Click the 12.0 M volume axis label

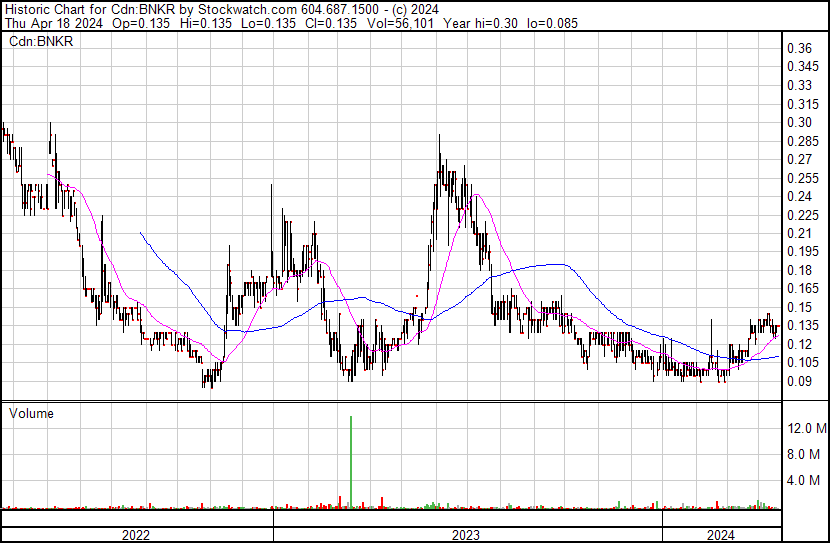(x=806, y=429)
